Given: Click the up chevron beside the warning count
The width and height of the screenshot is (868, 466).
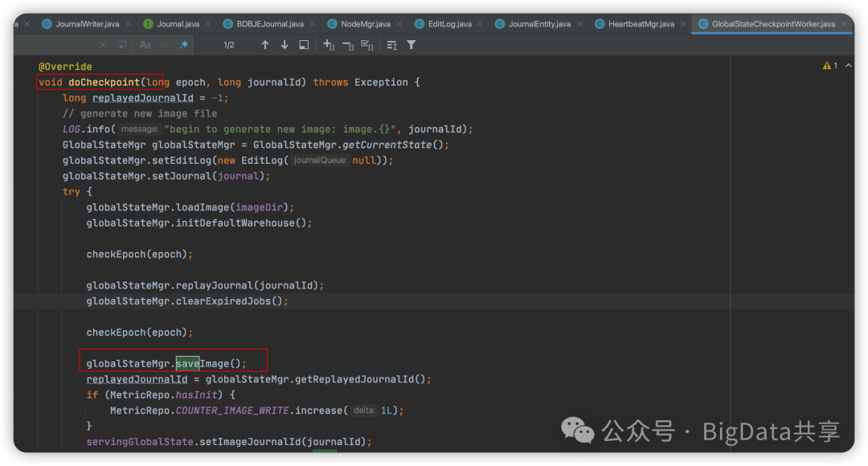Looking at the screenshot, I should click(x=848, y=65).
